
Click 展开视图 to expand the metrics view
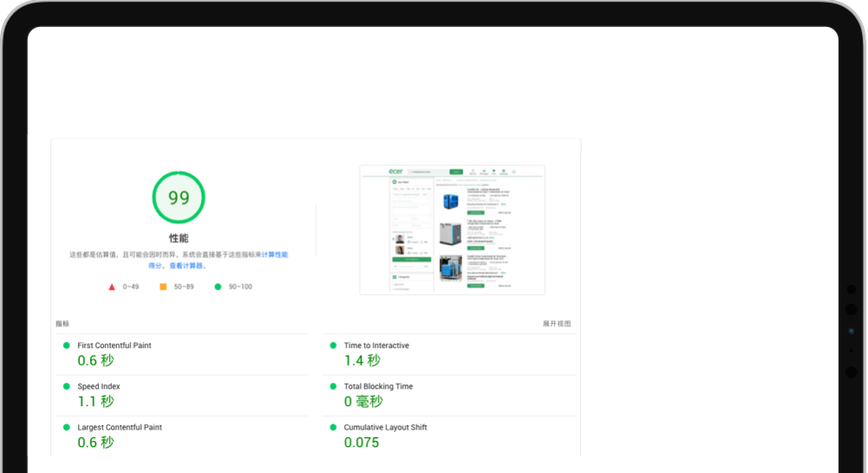[557, 324]
